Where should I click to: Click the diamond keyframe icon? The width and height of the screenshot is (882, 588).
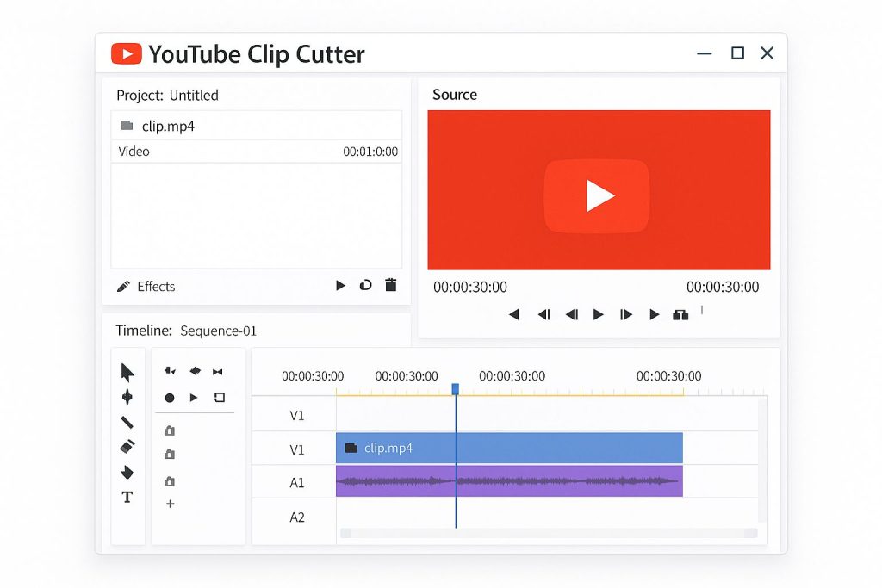[x=196, y=371]
